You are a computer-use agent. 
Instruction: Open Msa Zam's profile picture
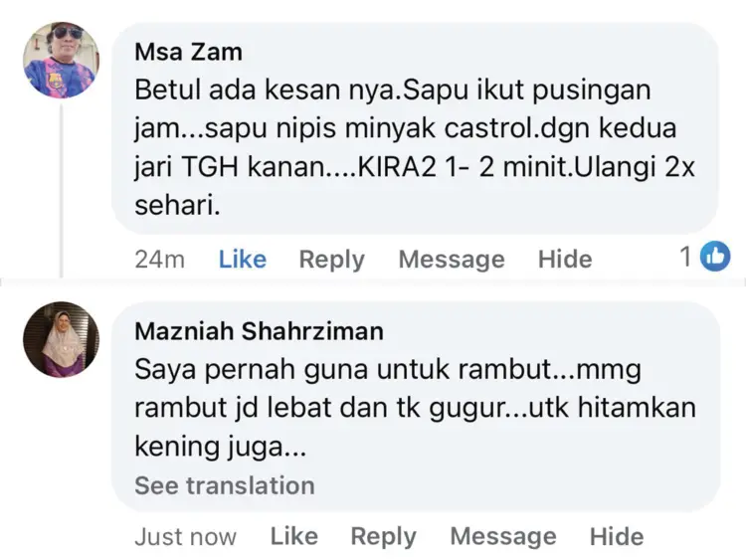coord(62,60)
